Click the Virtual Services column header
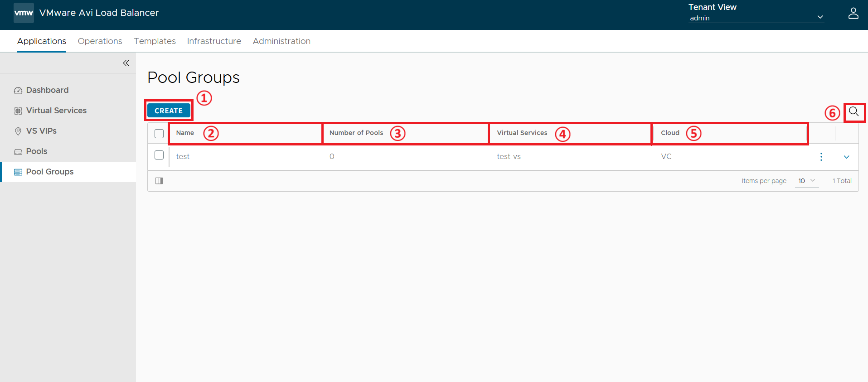 (x=522, y=133)
